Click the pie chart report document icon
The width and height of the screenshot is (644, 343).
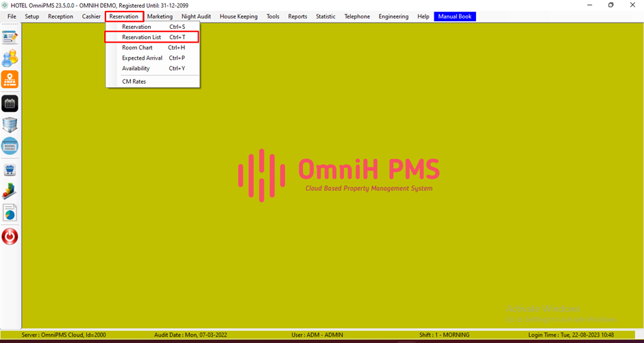click(x=10, y=213)
